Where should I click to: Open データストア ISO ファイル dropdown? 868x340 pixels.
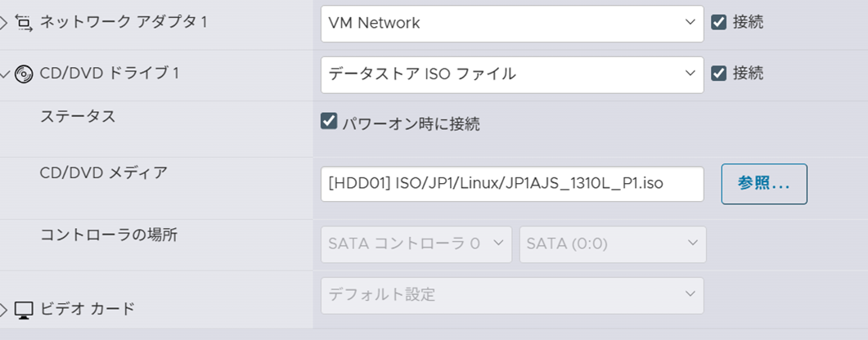(x=511, y=74)
